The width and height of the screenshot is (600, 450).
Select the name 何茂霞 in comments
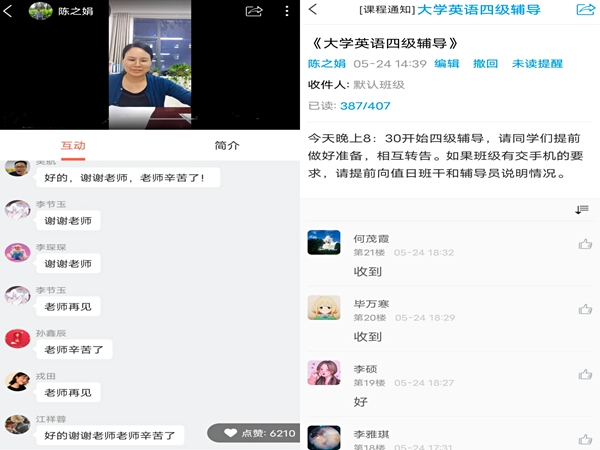(371, 239)
